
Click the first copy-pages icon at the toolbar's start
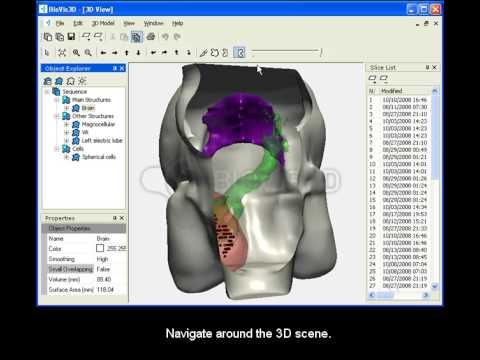[48, 37]
